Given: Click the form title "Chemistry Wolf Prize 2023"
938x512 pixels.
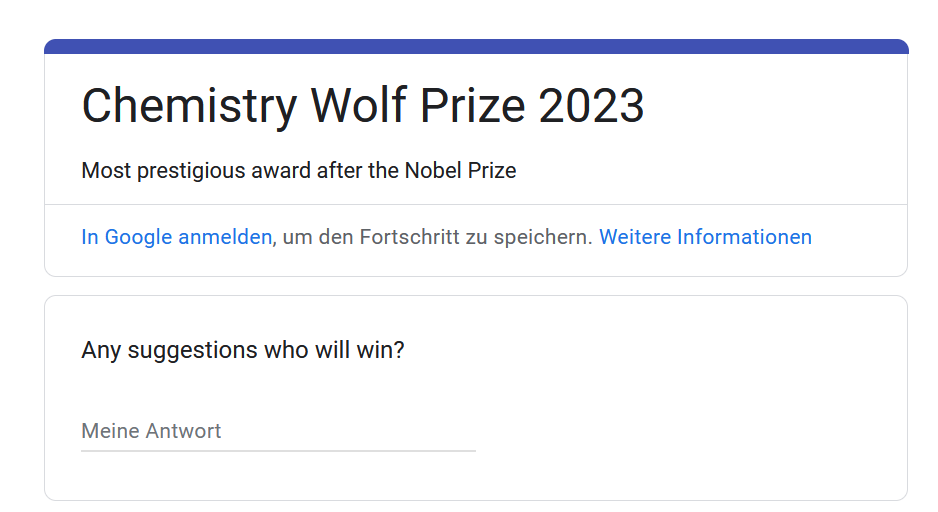Looking at the screenshot, I should pos(363,106).
